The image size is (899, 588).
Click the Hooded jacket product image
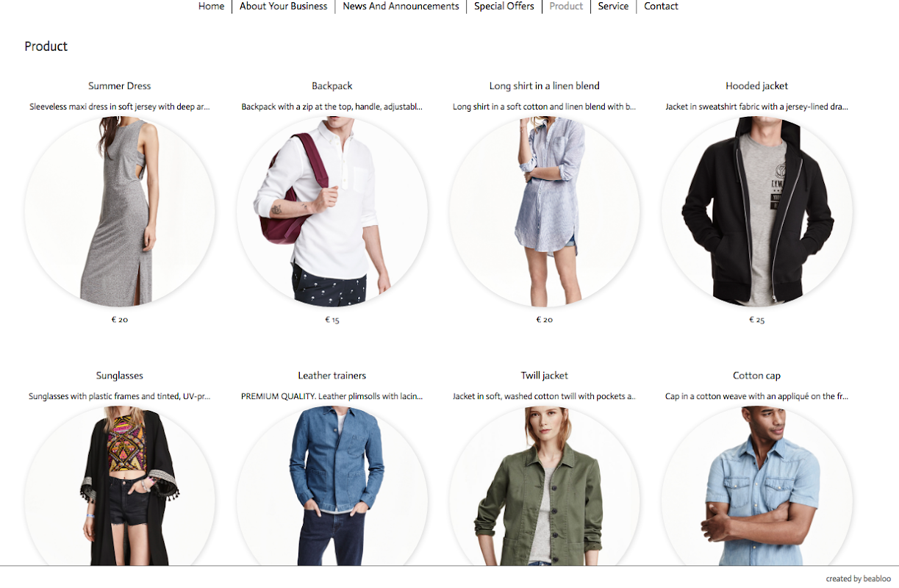pyautogui.click(x=757, y=212)
